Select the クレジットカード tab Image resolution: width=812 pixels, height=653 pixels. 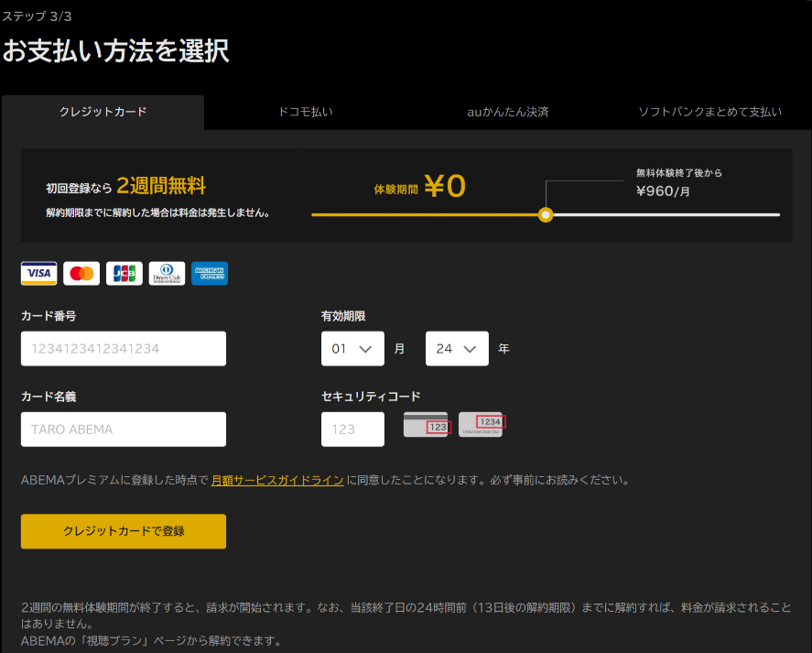tap(103, 112)
